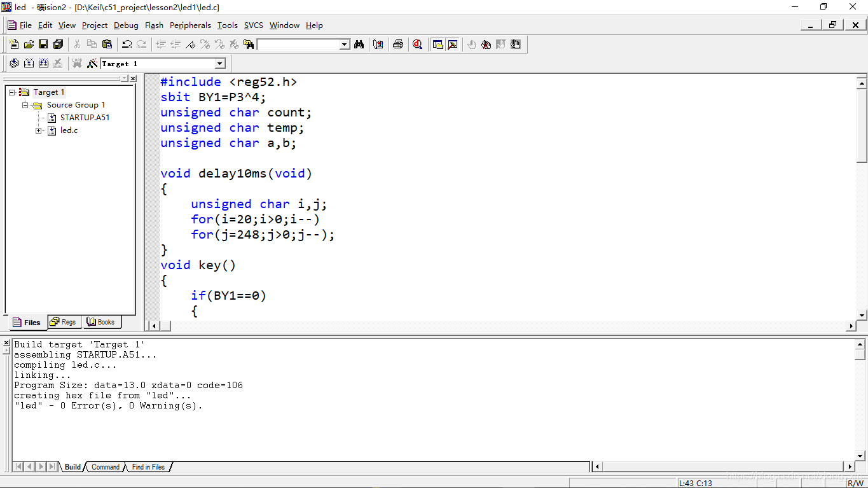Open the Tools menu
Screen dimensions: 868x488
(227, 25)
